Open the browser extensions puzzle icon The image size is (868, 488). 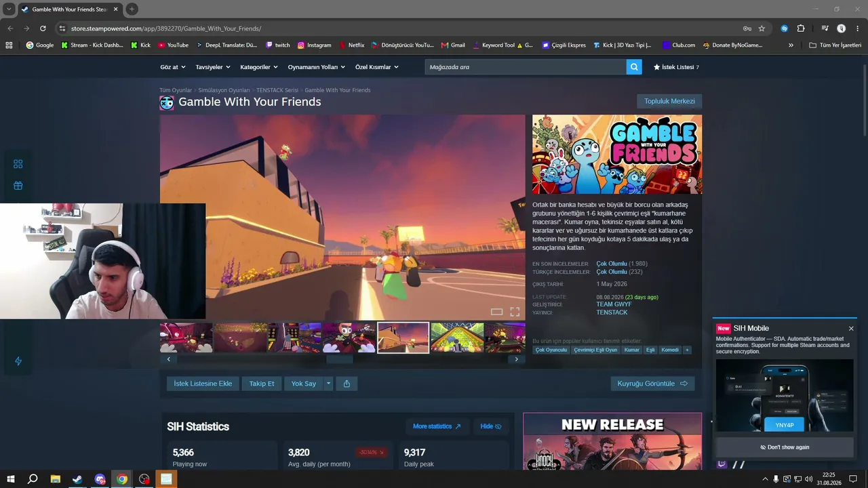(801, 28)
